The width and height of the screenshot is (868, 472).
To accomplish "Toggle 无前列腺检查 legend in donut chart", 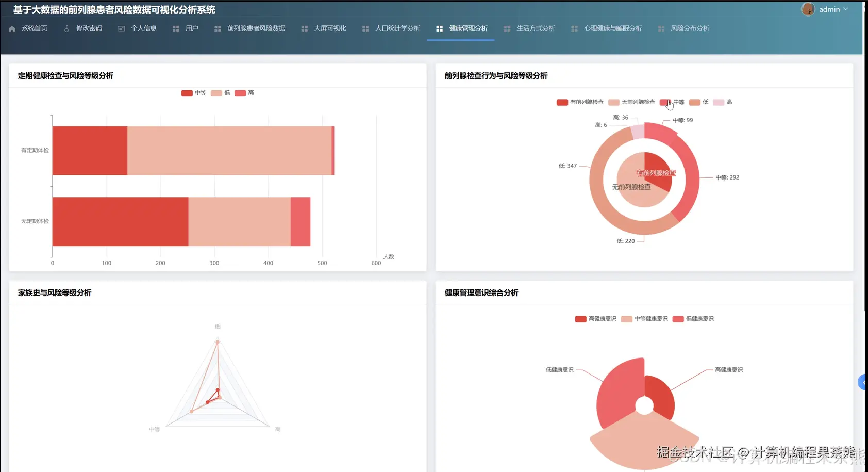I will pos(631,102).
